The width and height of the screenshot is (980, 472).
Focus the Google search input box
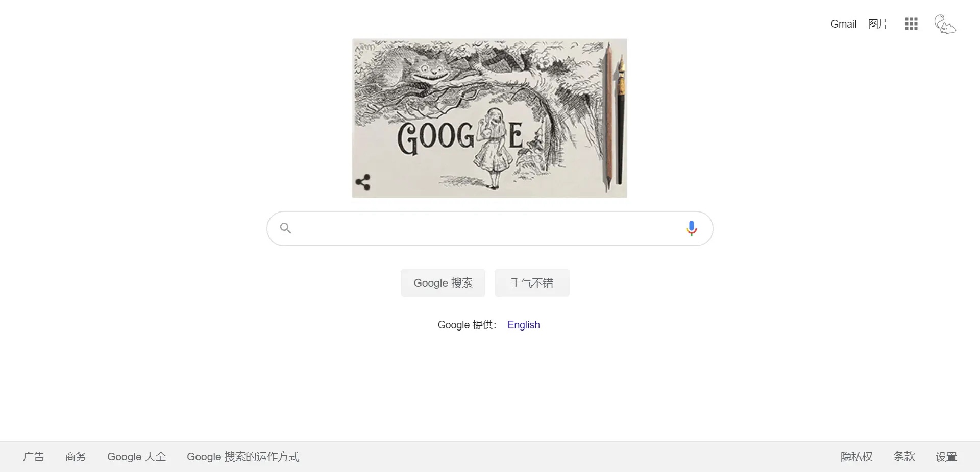pyautogui.click(x=490, y=228)
